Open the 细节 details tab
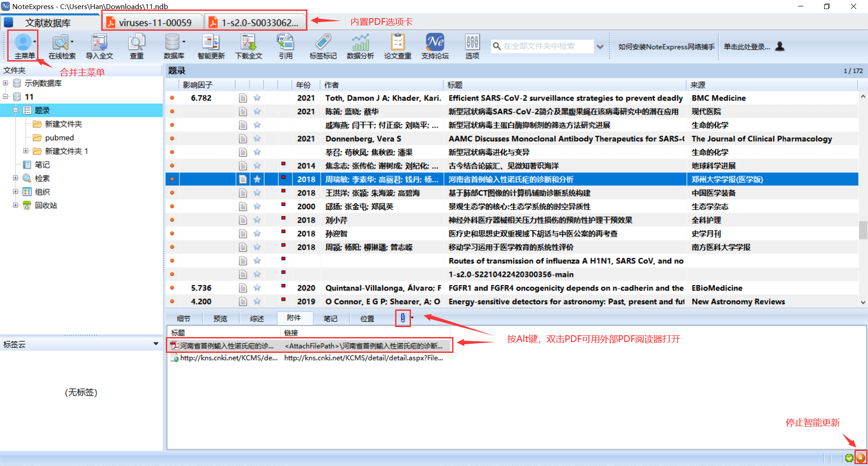The width and height of the screenshot is (868, 466). click(x=184, y=319)
